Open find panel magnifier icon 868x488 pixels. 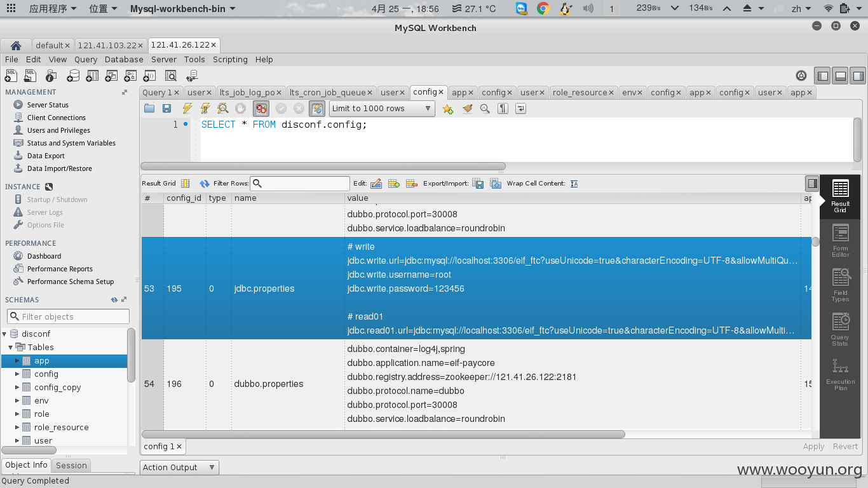click(485, 109)
